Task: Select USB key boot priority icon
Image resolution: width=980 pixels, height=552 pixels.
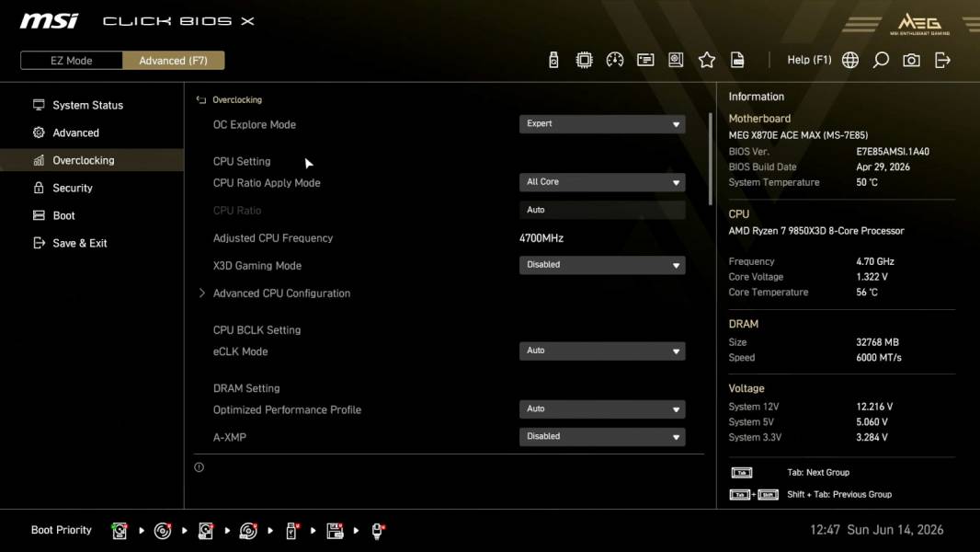Action: click(291, 531)
